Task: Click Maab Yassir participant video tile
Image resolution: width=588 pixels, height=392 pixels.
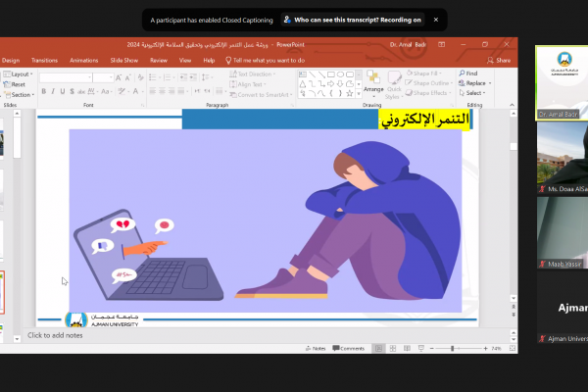Action: click(563, 232)
